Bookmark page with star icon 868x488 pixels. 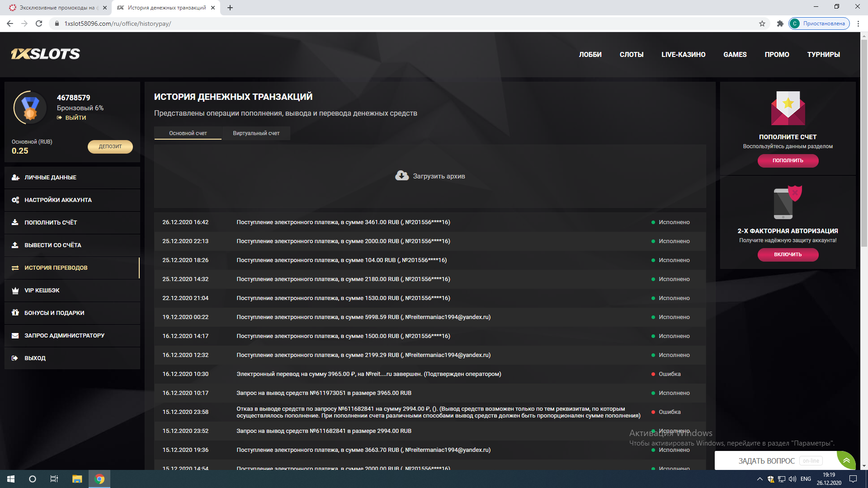point(762,23)
